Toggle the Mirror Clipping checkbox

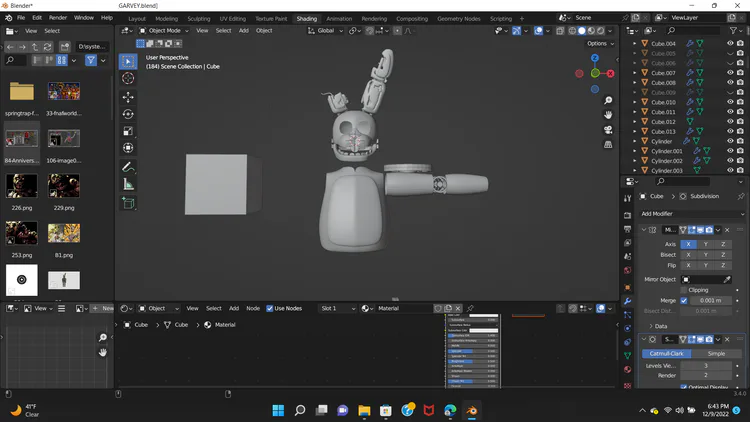(684, 290)
